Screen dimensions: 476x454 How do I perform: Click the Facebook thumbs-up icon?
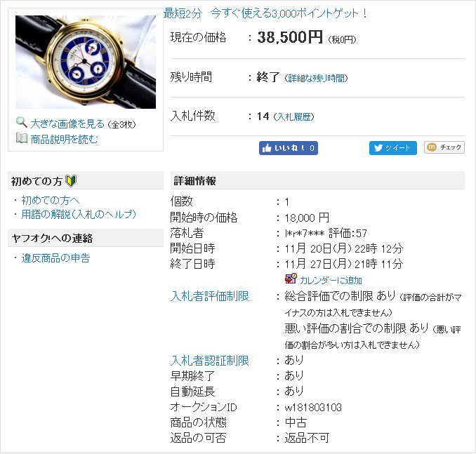(267, 148)
